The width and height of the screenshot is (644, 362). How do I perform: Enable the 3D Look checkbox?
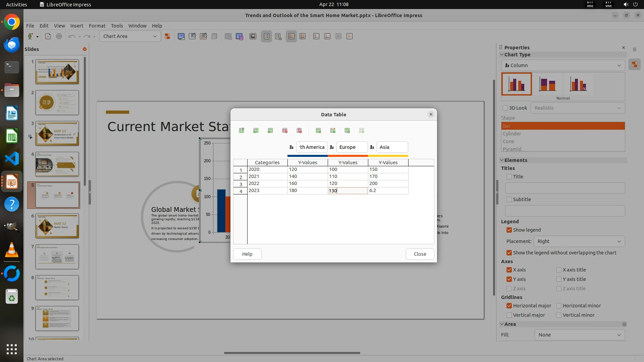(505, 108)
